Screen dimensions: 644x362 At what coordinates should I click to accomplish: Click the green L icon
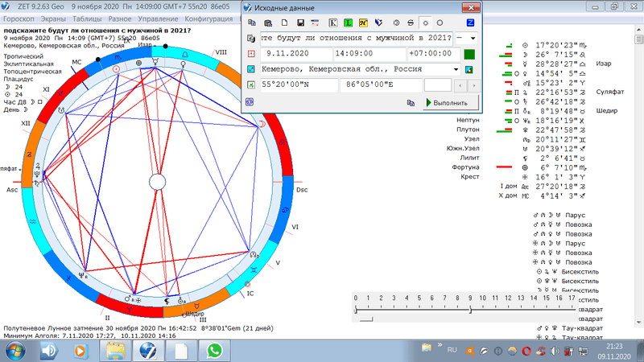click(348, 22)
